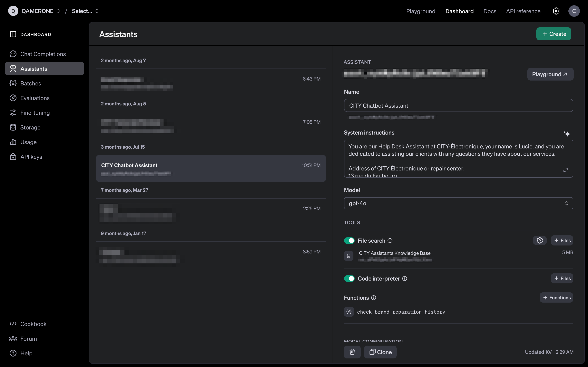This screenshot has width=588, height=367.
Task: Toggle the Dashboard sidebar collapse icon
Action: 13,34
